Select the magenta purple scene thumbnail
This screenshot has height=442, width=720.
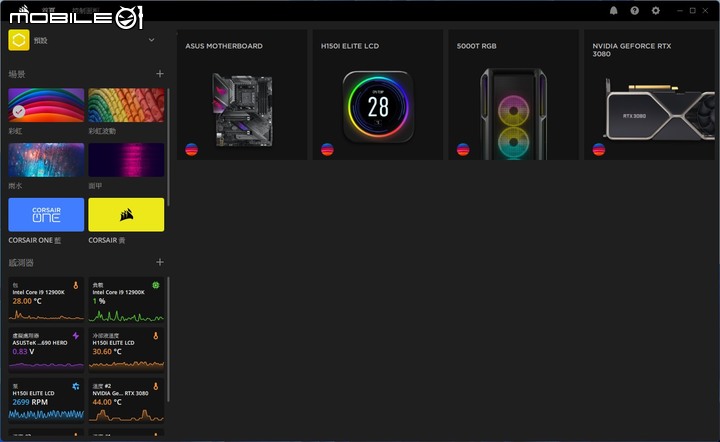point(126,160)
